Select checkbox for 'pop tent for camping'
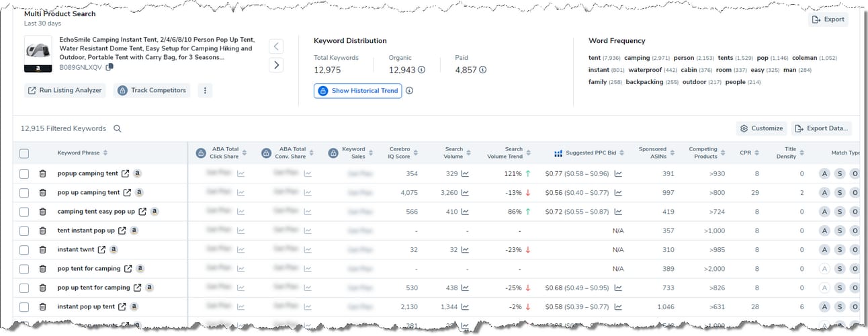868x336 pixels. tap(24, 269)
